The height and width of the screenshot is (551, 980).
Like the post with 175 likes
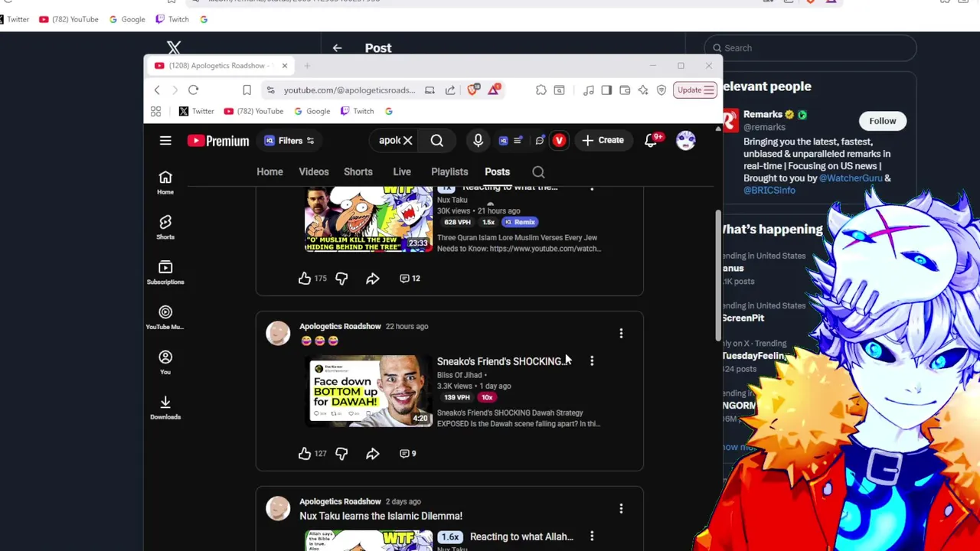[x=305, y=279]
